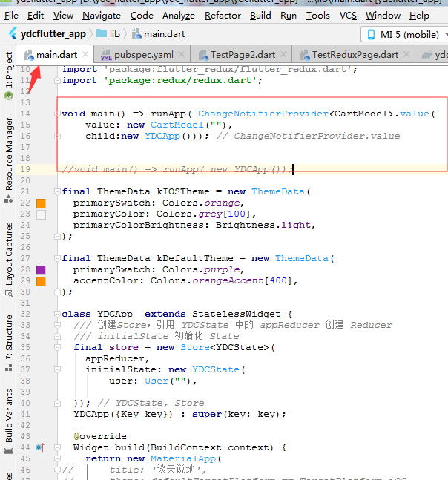This screenshot has width=448, height=480.
Task: Open the File menu
Action: (11, 16)
